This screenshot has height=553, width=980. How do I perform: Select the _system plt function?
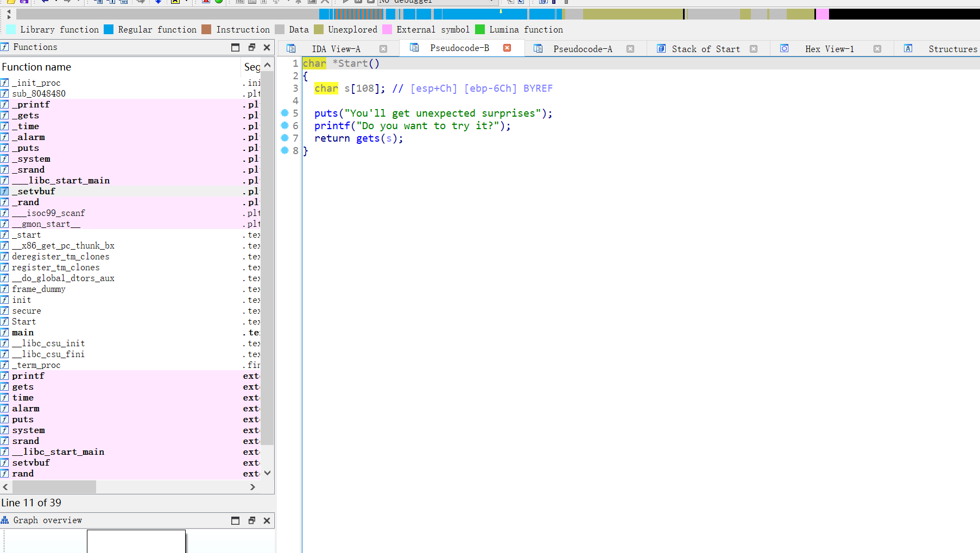(130, 158)
